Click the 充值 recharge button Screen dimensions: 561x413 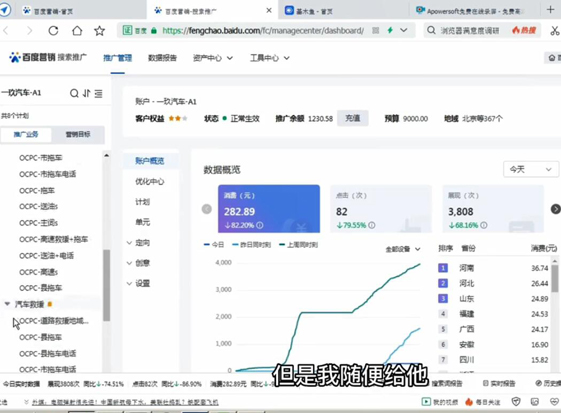coord(352,118)
